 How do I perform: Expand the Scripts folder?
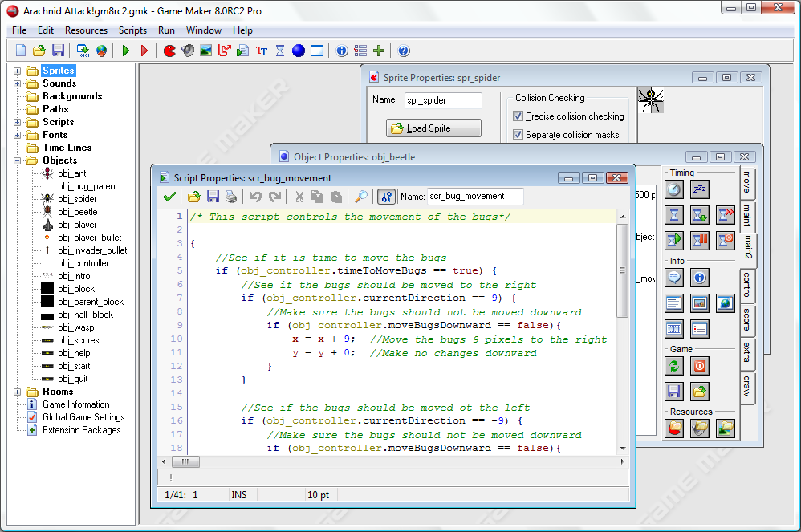tap(18, 122)
